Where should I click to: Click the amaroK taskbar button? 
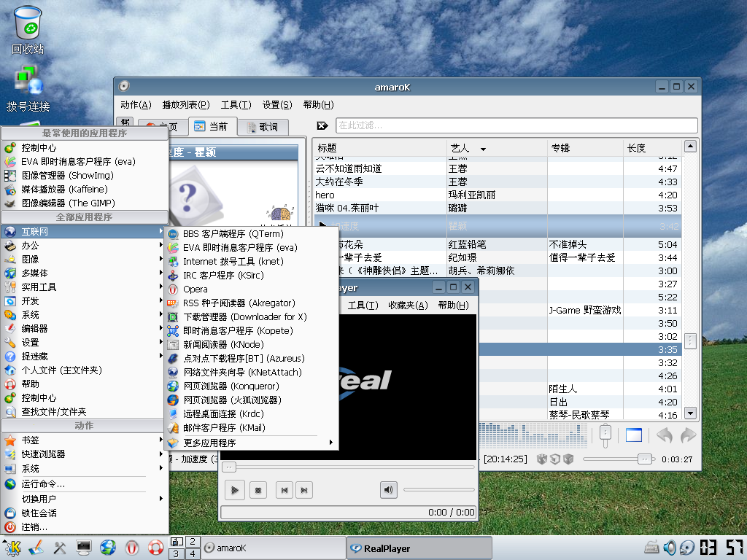pos(274,548)
